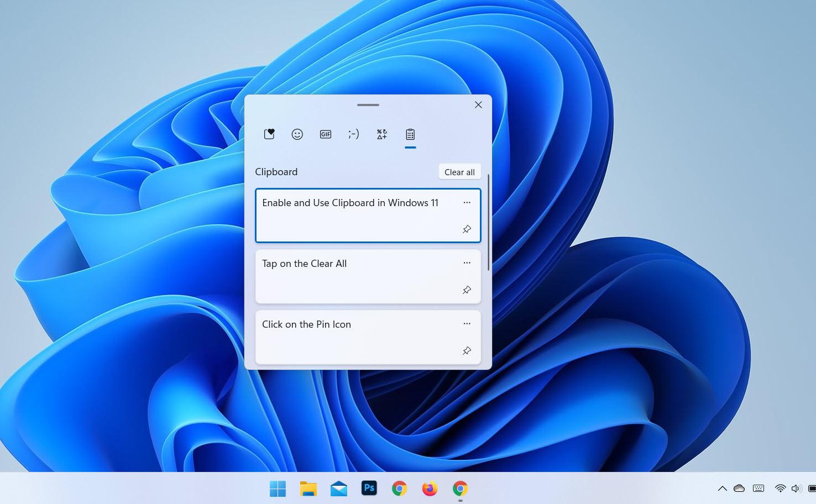Pin the "Enable and Use Clipboard in Windows 11" item
This screenshot has width=816, height=504.
tap(467, 229)
